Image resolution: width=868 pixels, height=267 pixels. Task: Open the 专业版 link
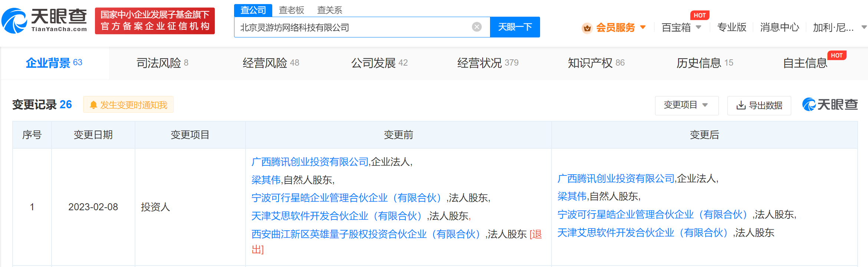pyautogui.click(x=731, y=27)
